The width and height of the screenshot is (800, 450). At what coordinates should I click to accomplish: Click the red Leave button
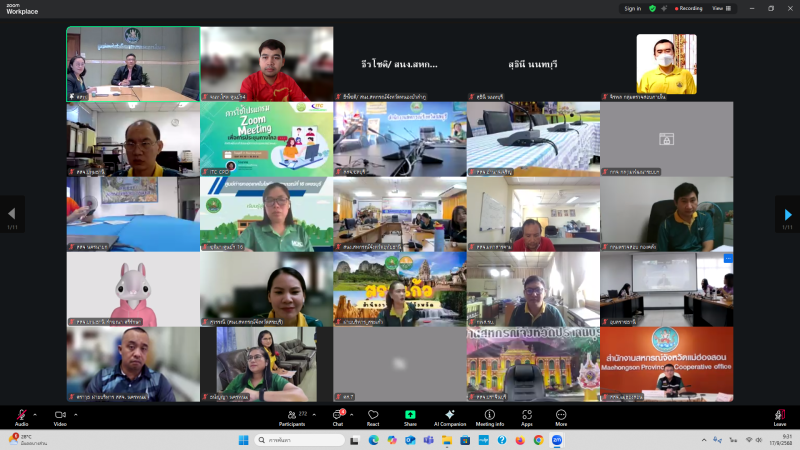click(779, 415)
